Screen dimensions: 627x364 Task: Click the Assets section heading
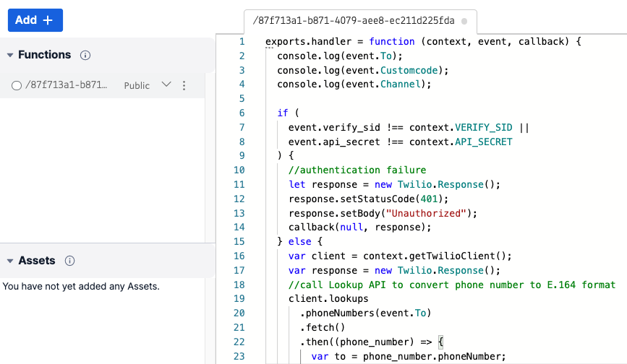coord(37,261)
